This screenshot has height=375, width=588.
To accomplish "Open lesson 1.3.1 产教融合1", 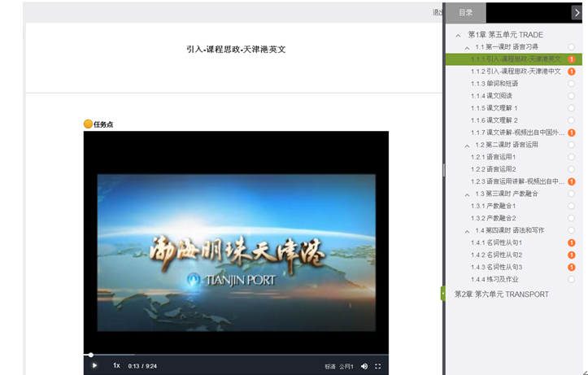I will (x=493, y=206).
